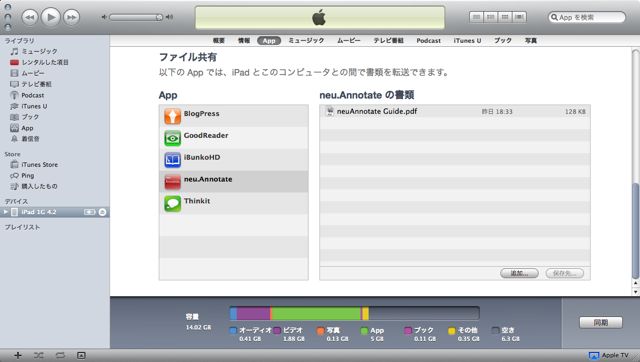Switch to the ムービー tab
Viewport: 640px width, 362px height.
coord(349,40)
